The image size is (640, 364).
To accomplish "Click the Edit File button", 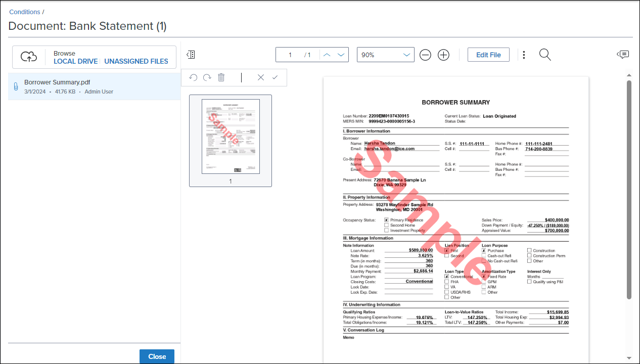I will point(488,55).
